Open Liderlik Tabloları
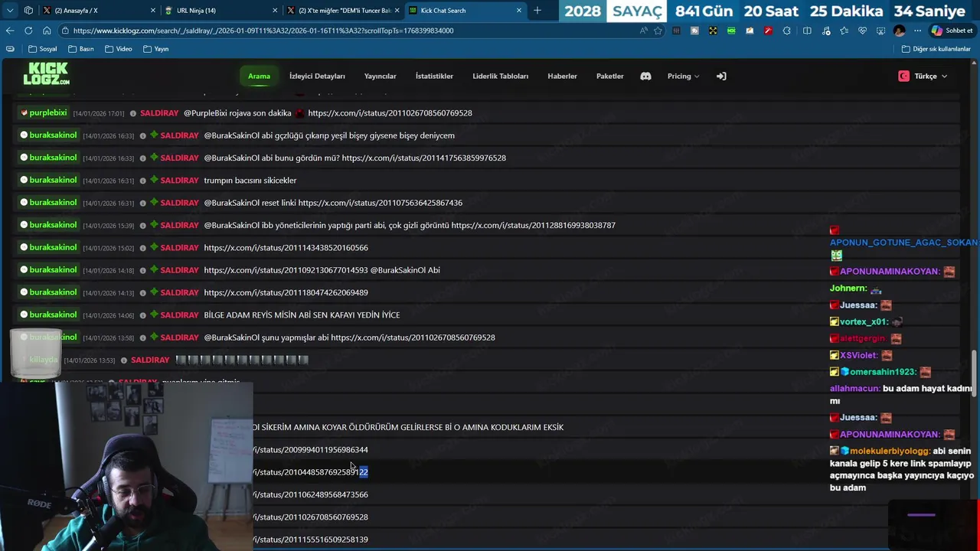 500,76
